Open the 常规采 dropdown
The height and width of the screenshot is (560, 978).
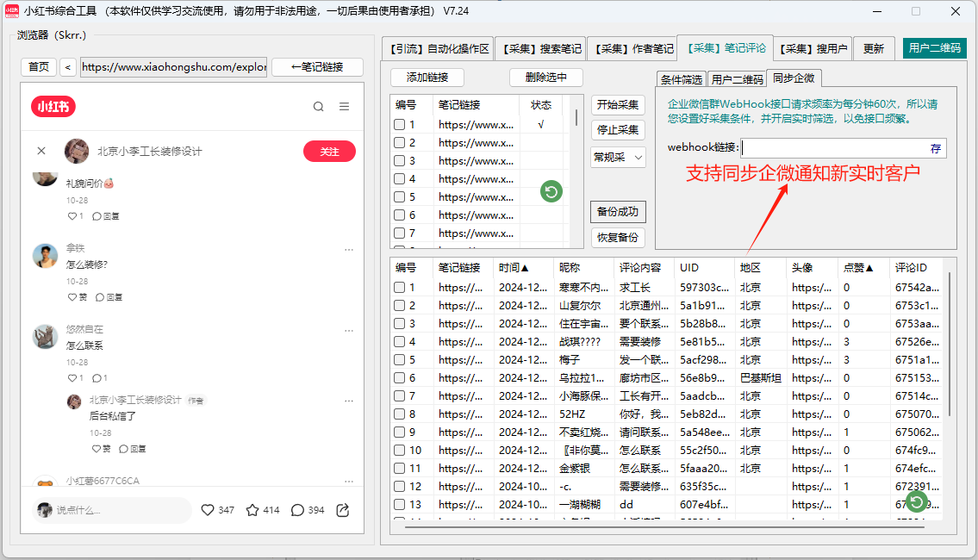click(x=617, y=157)
